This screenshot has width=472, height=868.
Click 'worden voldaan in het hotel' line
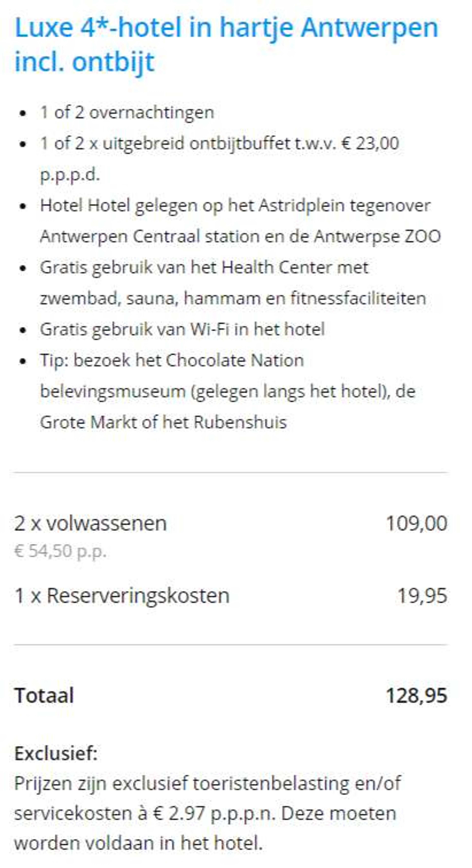[138, 843]
